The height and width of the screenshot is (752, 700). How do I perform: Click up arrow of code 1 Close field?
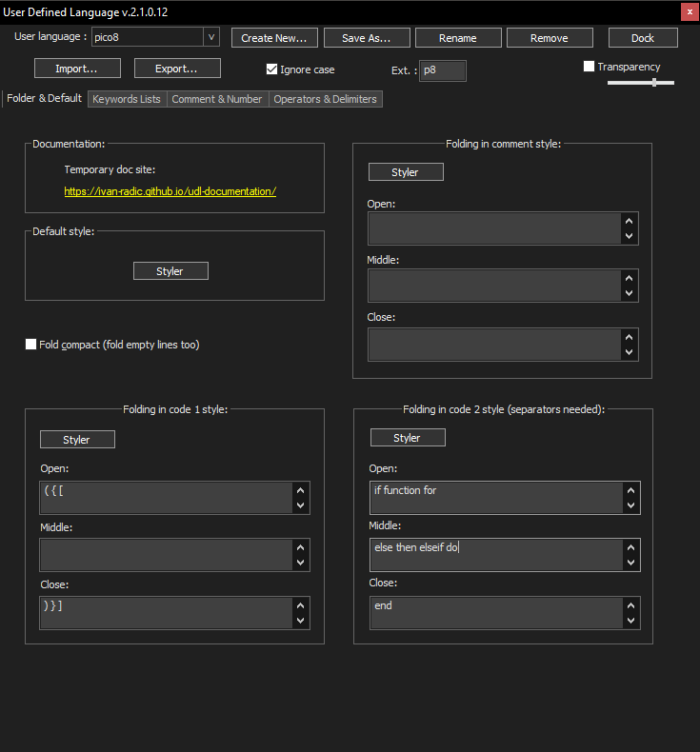[x=300, y=605]
